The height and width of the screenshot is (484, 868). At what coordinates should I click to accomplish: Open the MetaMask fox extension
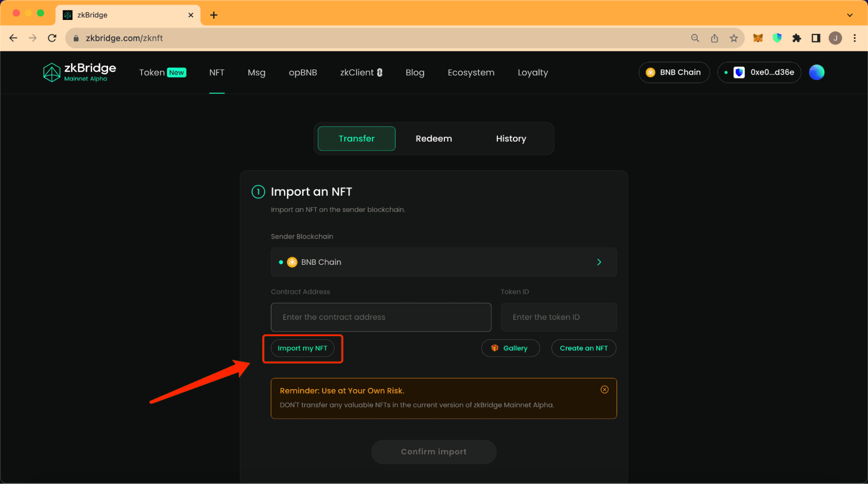758,38
